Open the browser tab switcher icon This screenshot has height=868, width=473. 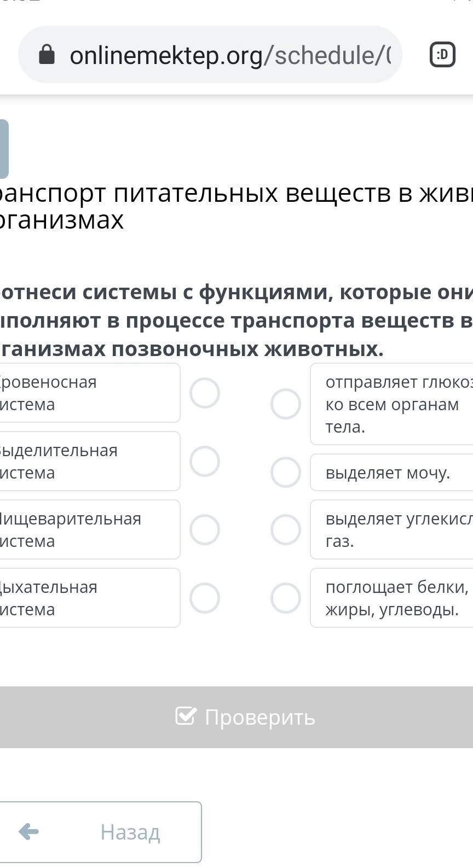pyautogui.click(x=442, y=55)
